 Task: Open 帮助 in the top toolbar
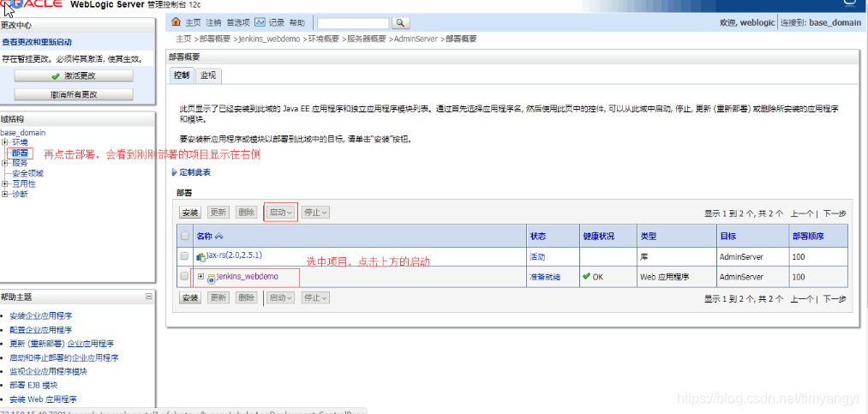click(296, 22)
